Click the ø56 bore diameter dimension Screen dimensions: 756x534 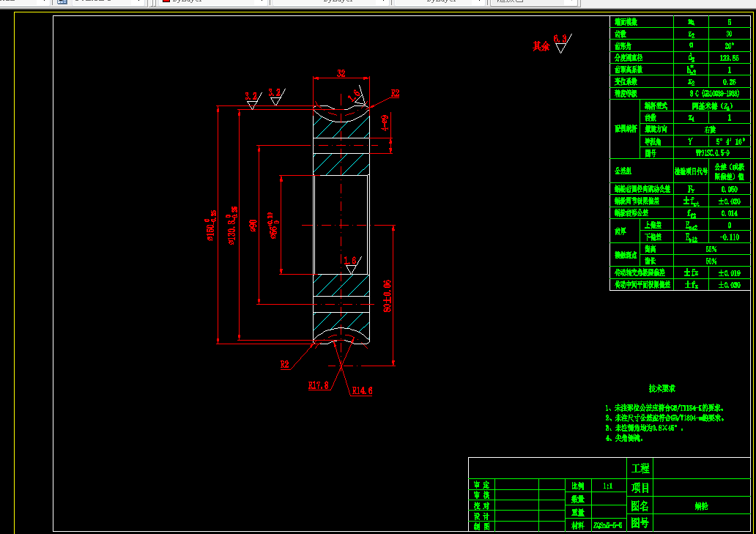(x=274, y=226)
